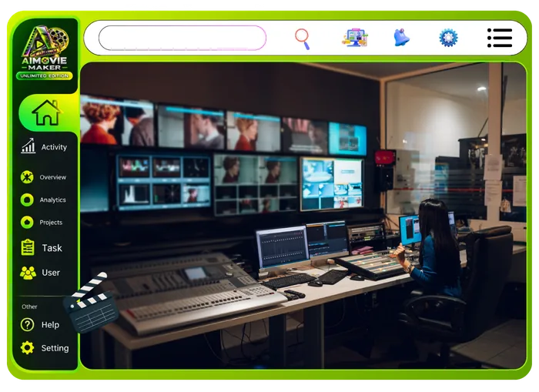Check the blue notification bell
539x392 pixels.
(x=401, y=37)
